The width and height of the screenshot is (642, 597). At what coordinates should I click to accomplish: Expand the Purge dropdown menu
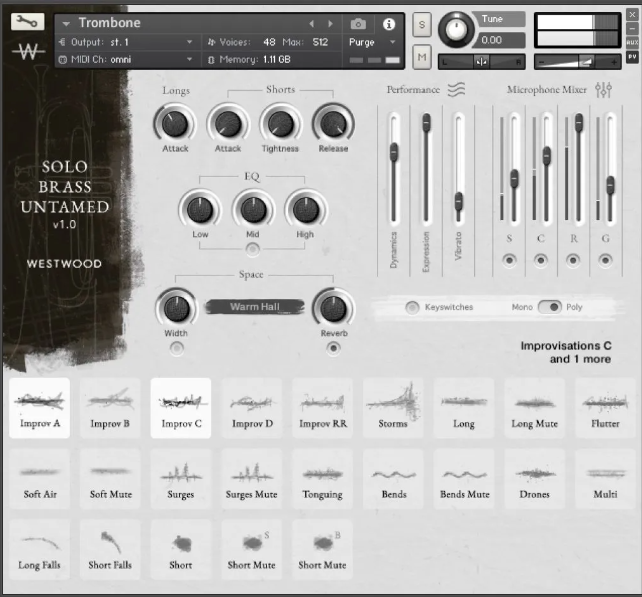(x=373, y=42)
